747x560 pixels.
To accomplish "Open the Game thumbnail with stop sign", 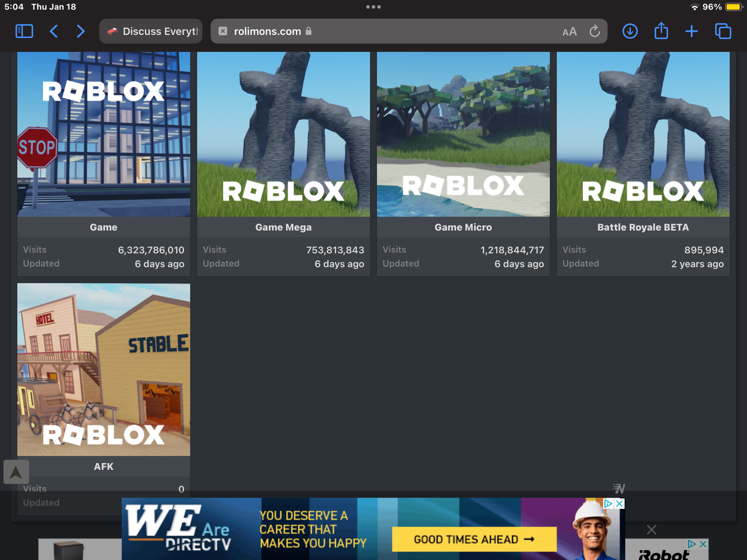I will (104, 135).
